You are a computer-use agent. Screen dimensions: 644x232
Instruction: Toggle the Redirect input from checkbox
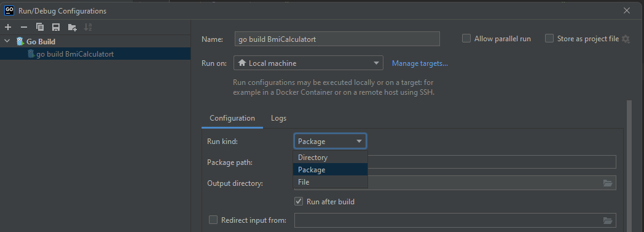tap(213, 220)
